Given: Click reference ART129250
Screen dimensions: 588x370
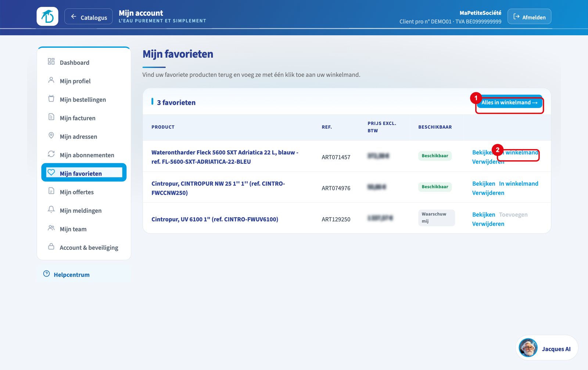Looking at the screenshot, I should coord(336,219).
